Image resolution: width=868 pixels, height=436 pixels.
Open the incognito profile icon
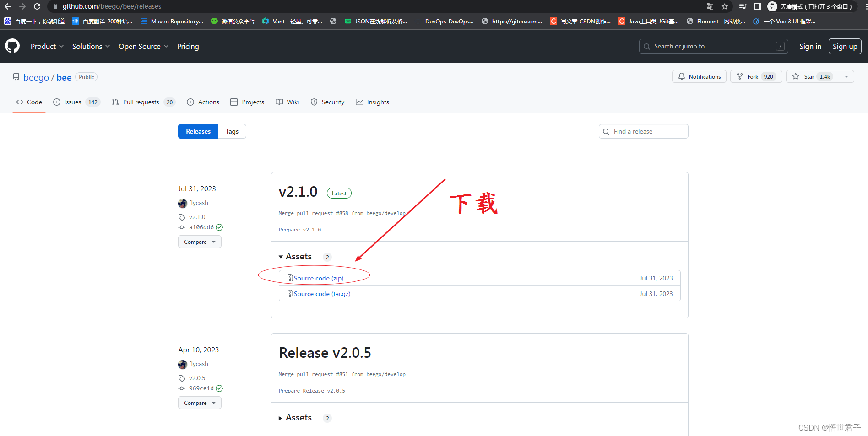[x=772, y=6]
